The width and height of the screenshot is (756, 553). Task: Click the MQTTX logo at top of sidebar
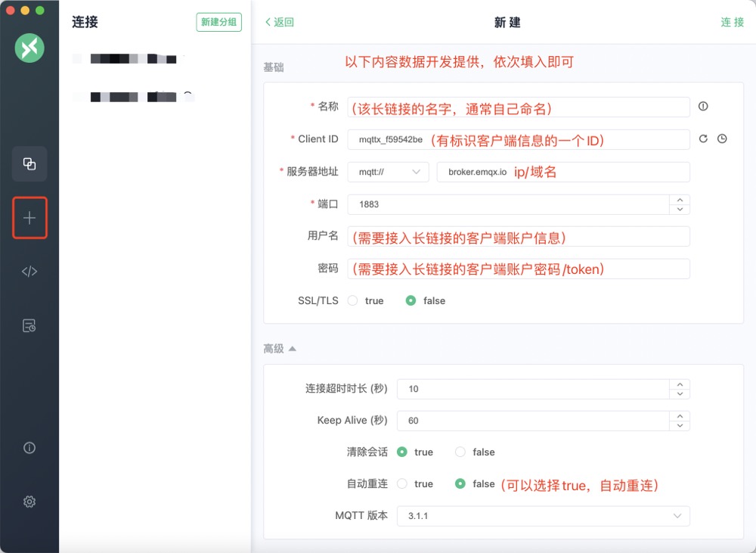(x=29, y=48)
